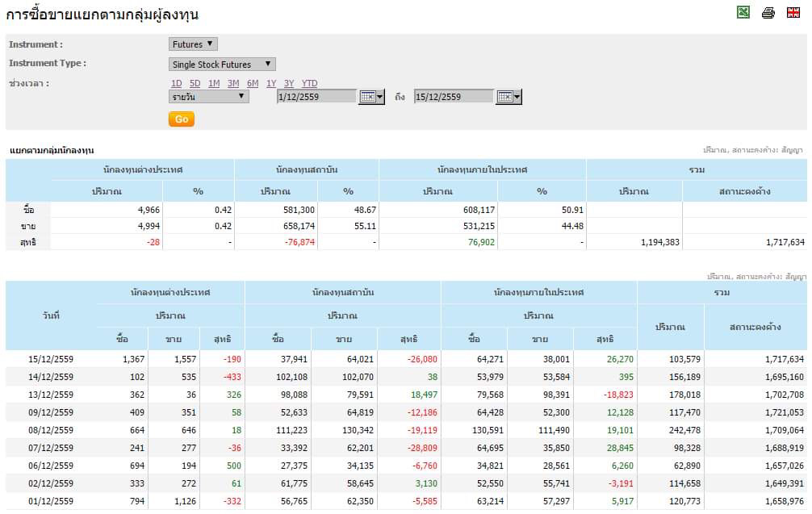
Task: Click the 14/12/2559 date cell
Action: coord(51,377)
